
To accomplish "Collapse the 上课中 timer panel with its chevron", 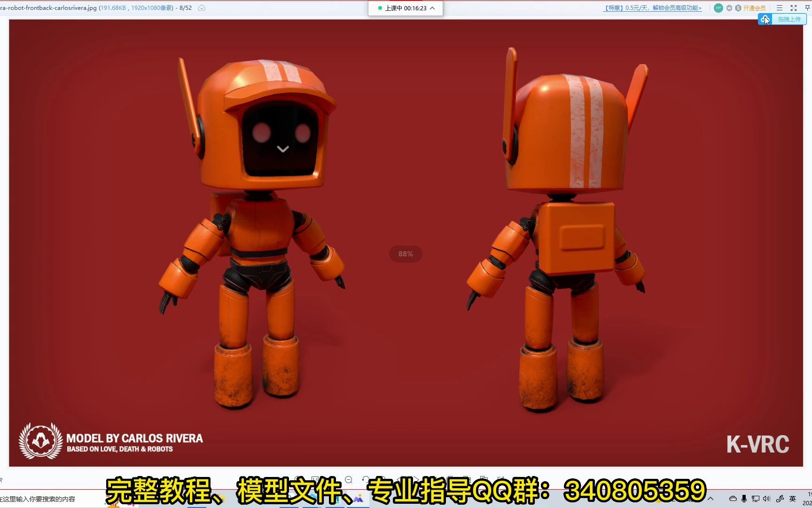I will click(x=433, y=8).
